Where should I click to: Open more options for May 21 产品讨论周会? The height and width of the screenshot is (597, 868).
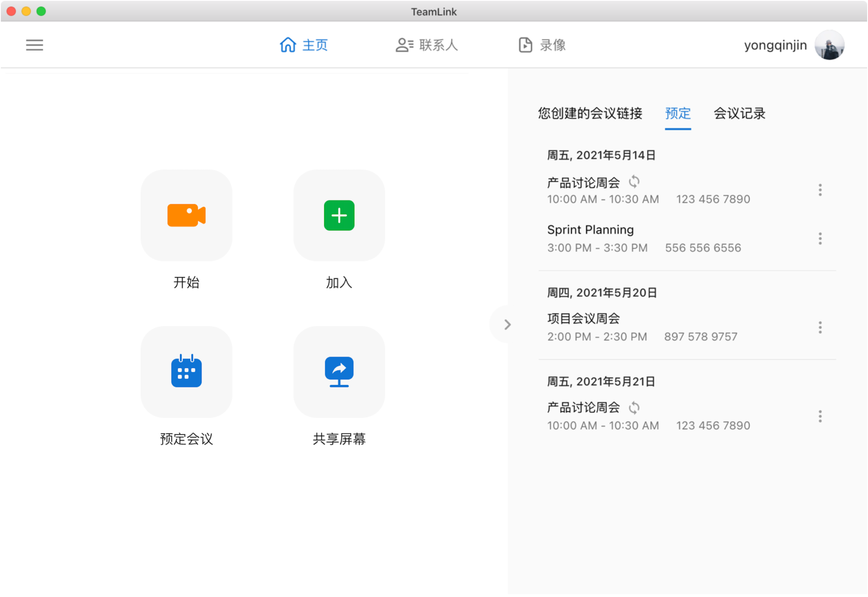[x=820, y=416]
